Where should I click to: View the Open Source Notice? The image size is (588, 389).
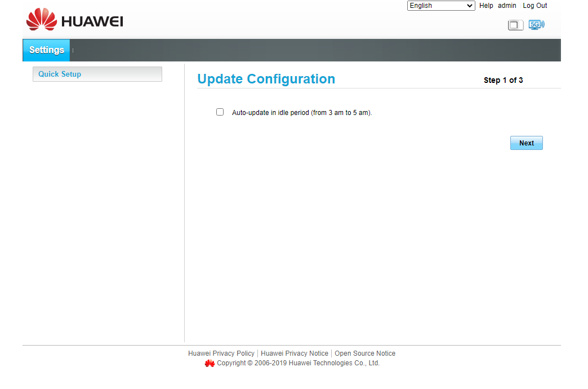tap(365, 353)
